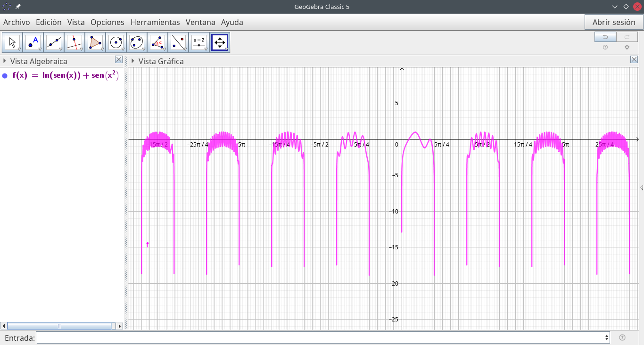Open the Archivo menu
The image size is (644, 345).
17,22
